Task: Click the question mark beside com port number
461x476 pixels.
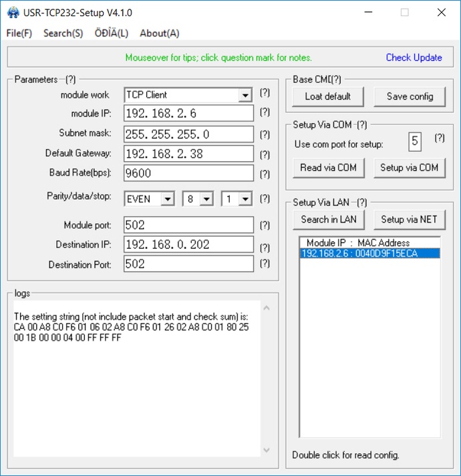Action: point(440,138)
